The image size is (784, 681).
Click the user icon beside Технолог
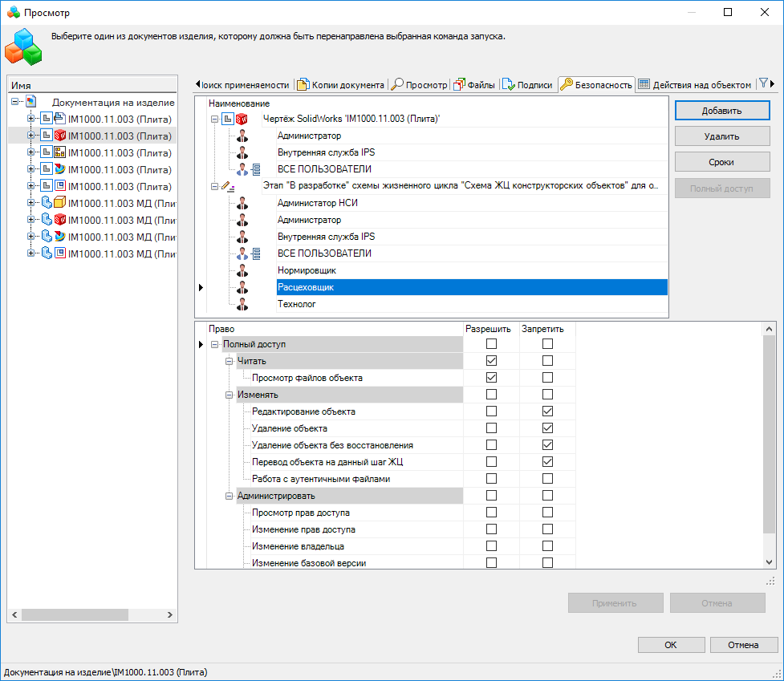(242, 304)
